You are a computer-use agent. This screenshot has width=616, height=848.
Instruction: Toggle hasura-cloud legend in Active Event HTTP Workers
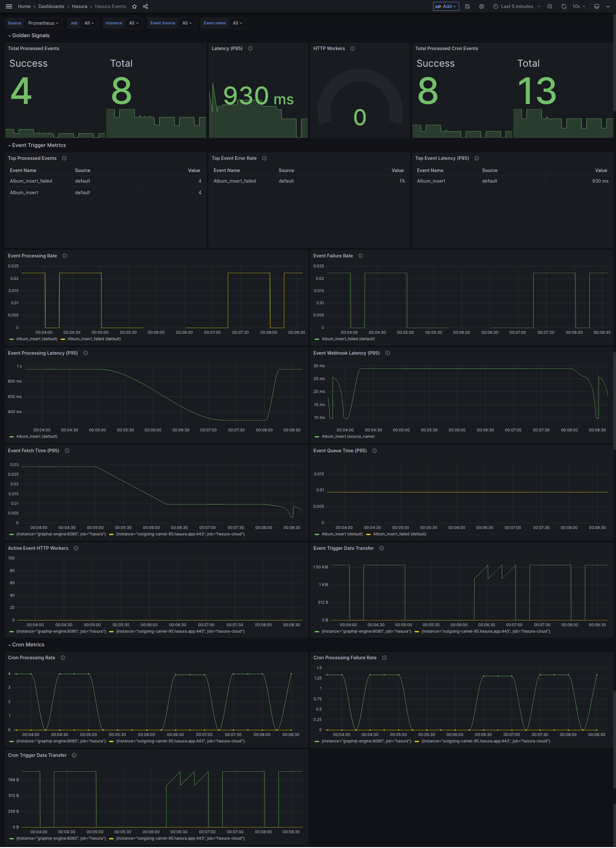point(181,632)
